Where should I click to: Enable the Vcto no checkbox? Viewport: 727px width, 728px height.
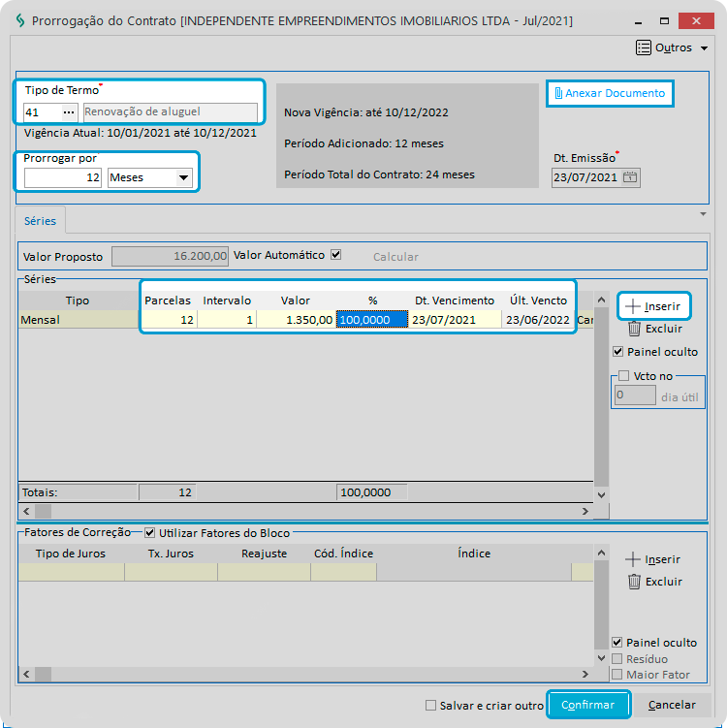pos(623,375)
